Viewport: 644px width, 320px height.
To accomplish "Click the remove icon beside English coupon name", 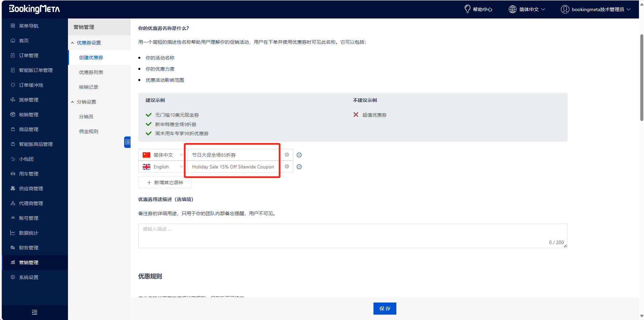I will (x=299, y=167).
